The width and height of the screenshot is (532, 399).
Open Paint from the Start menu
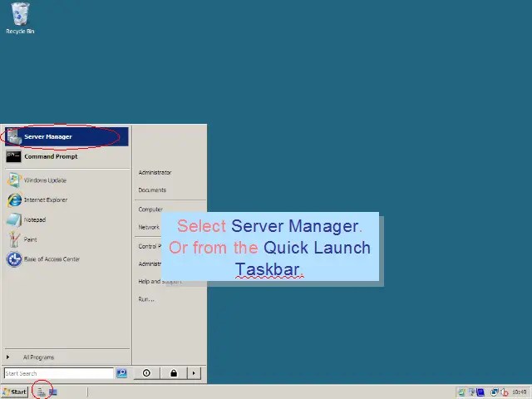pos(66,239)
